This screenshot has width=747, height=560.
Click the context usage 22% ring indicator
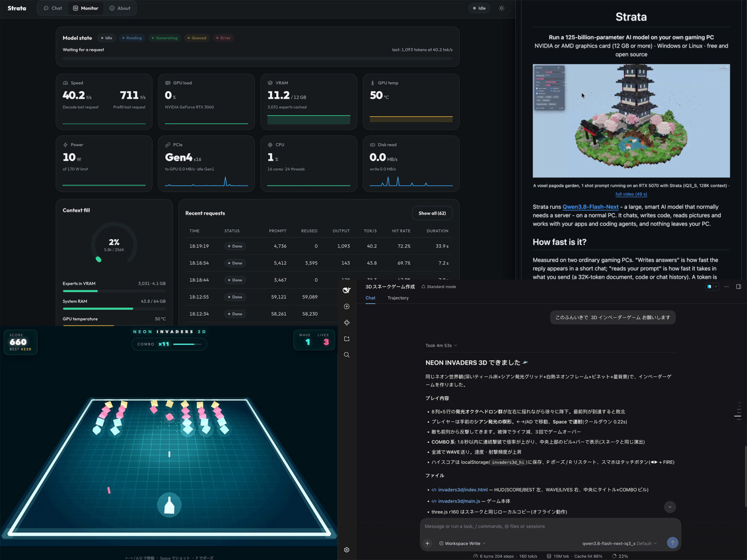[614, 556]
